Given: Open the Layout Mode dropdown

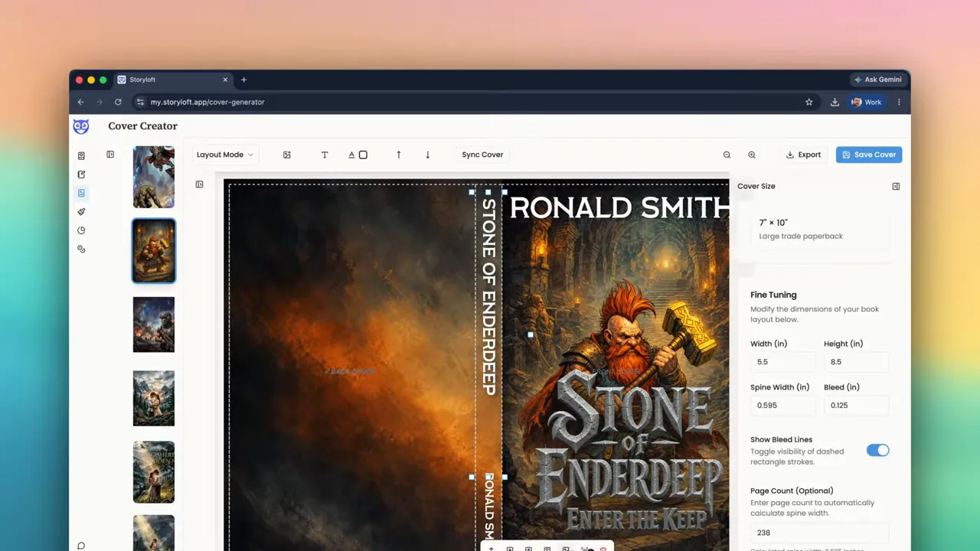Looking at the screenshot, I should coord(225,155).
